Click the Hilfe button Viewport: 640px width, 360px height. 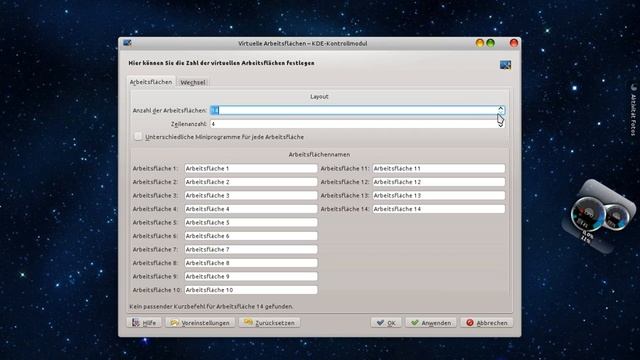coord(144,322)
